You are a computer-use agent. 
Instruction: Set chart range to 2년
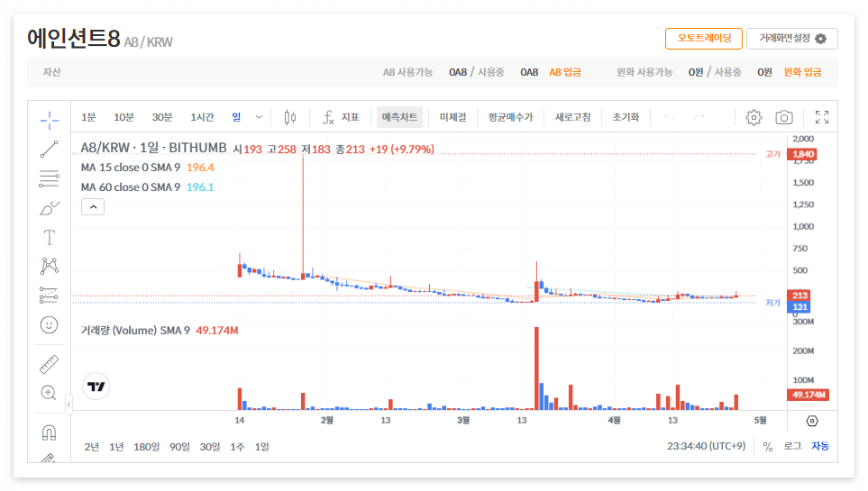pyautogui.click(x=92, y=447)
